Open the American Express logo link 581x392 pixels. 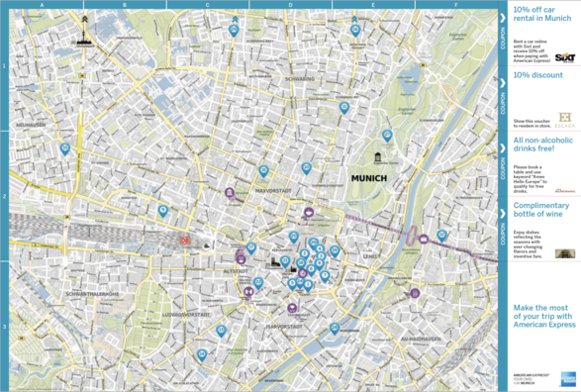click(568, 379)
